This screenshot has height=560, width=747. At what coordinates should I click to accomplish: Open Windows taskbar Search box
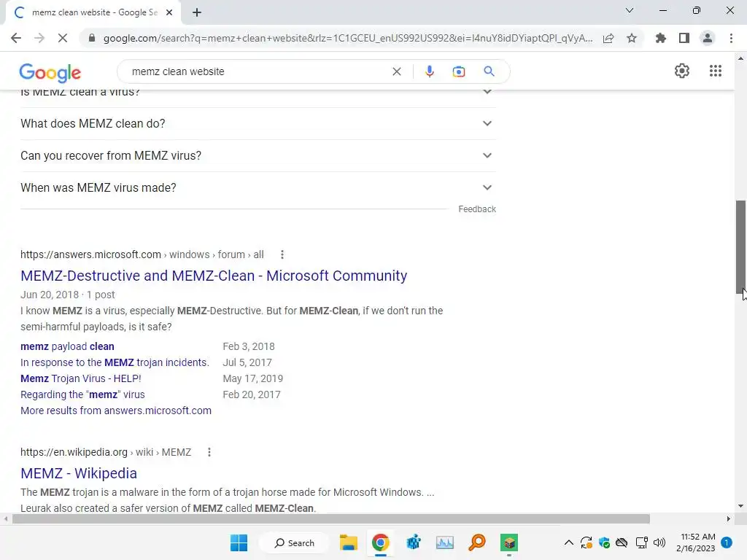click(x=295, y=542)
